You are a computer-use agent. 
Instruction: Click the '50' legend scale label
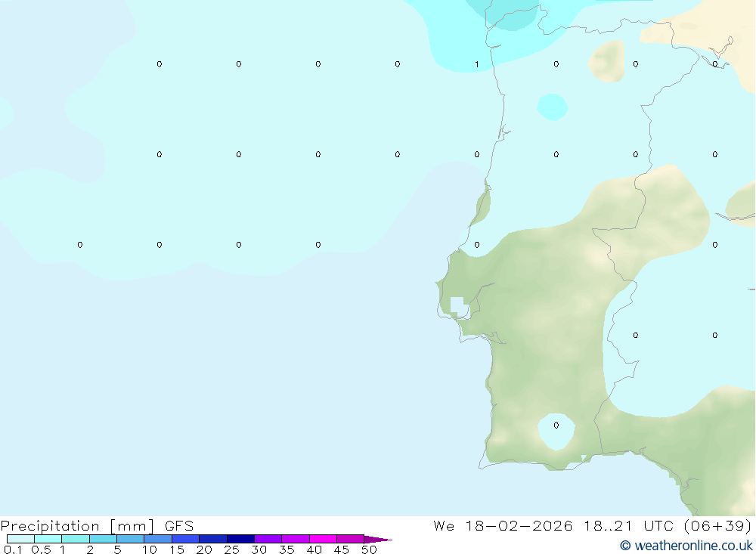pyautogui.click(x=369, y=549)
